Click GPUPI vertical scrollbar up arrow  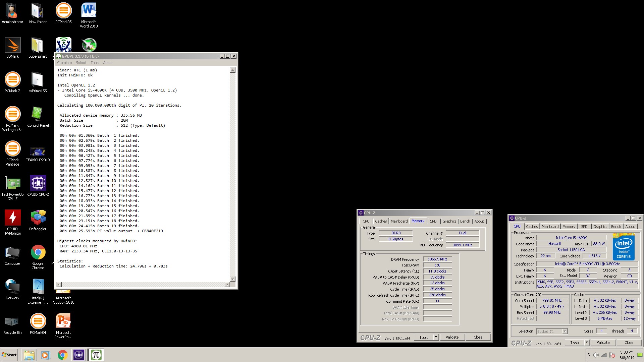tap(233, 70)
